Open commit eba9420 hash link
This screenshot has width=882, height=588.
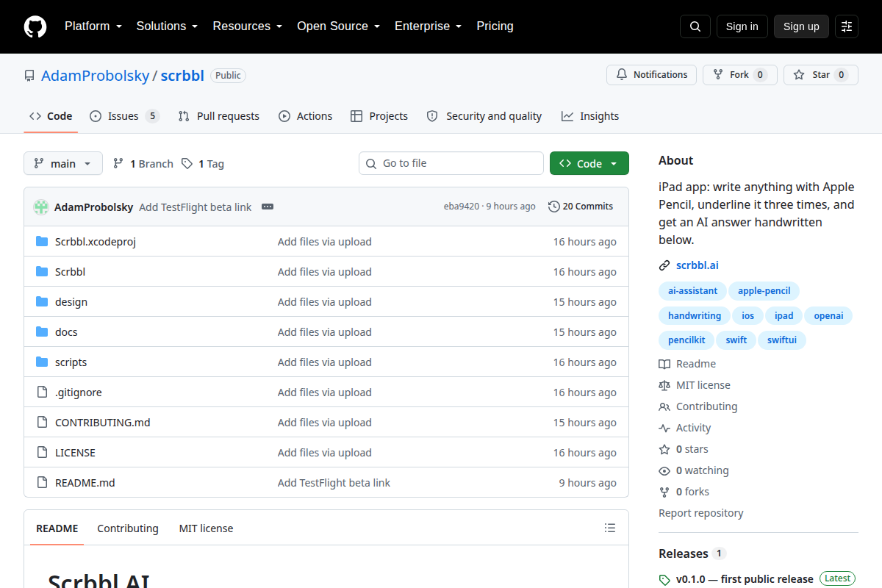[462, 207]
